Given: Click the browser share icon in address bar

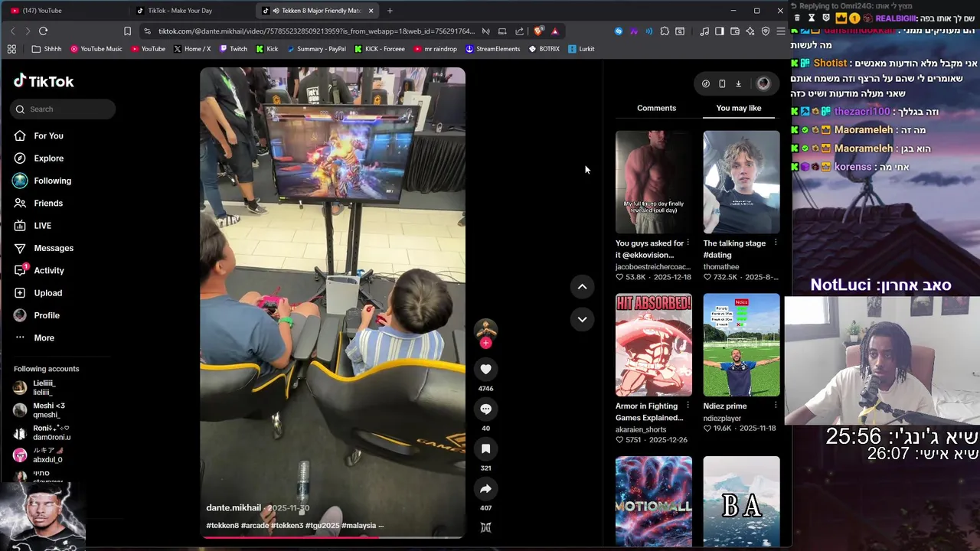Looking at the screenshot, I should click(x=520, y=31).
